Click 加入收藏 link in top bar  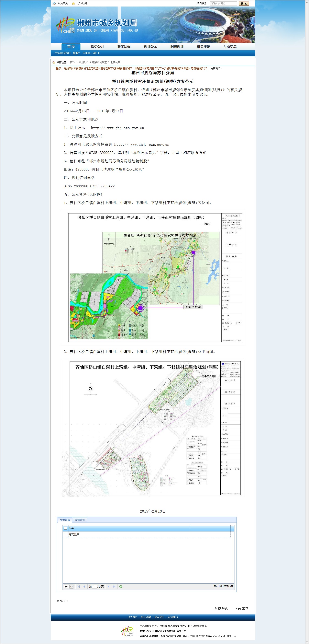(82, 3)
